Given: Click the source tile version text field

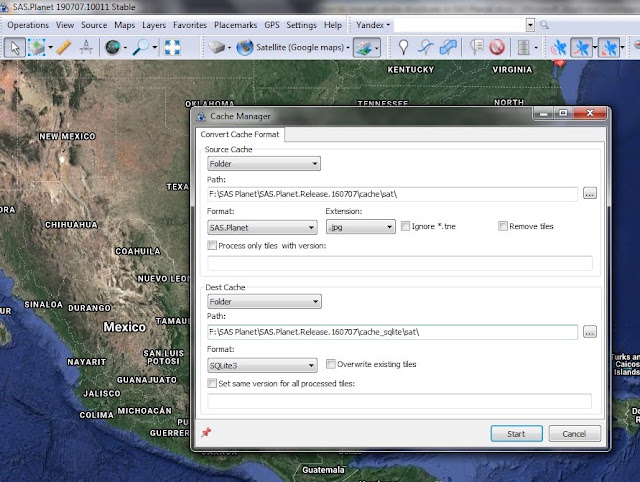Looking at the screenshot, I should pyautogui.click(x=400, y=263).
